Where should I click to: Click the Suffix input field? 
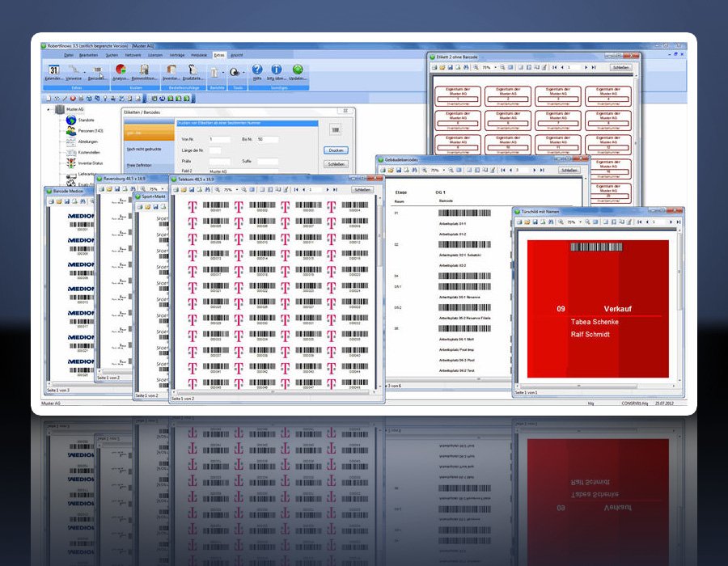point(268,161)
